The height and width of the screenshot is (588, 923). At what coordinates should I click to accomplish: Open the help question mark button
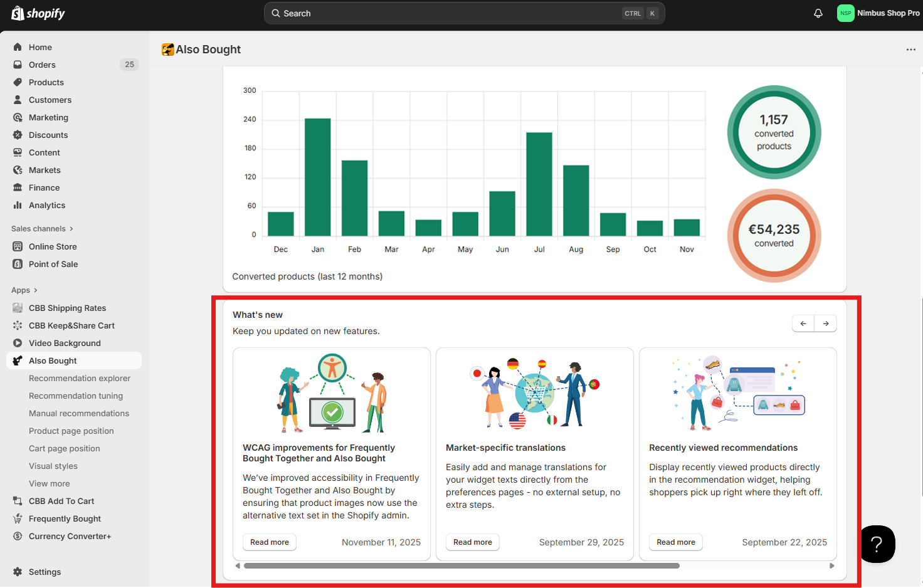[877, 544]
